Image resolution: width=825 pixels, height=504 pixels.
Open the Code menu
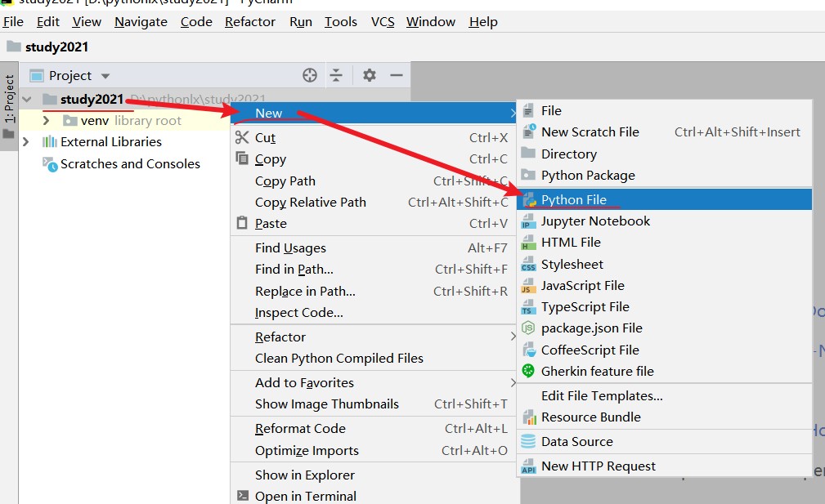tap(196, 21)
